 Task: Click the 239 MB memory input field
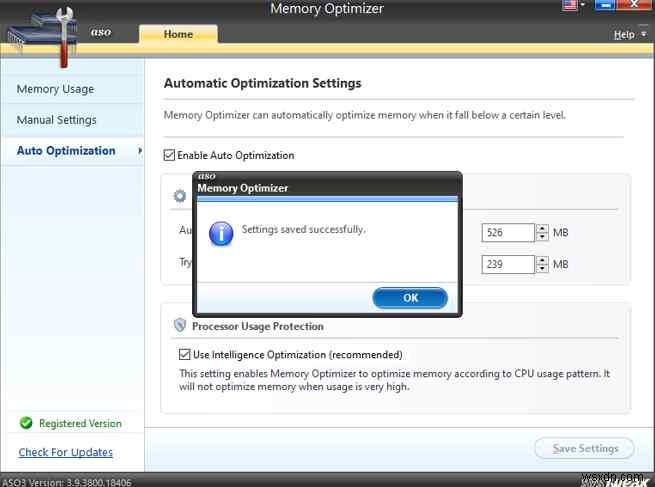[x=507, y=265]
